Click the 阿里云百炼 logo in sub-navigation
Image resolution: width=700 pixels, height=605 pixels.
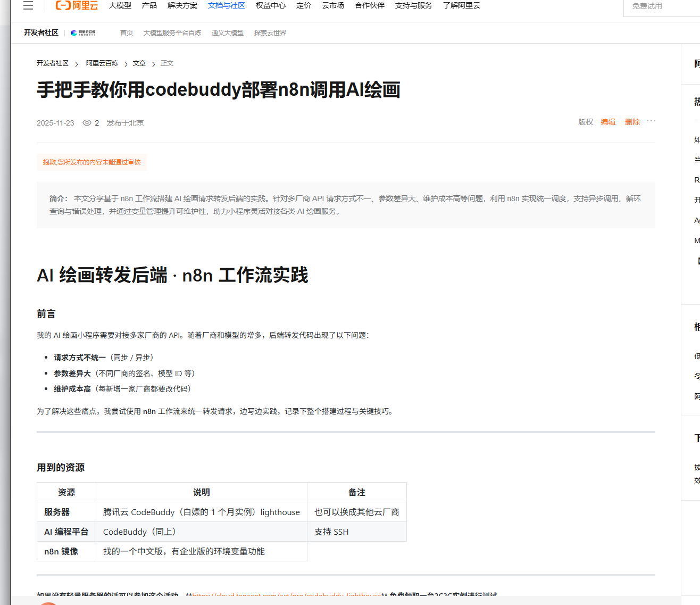point(84,33)
